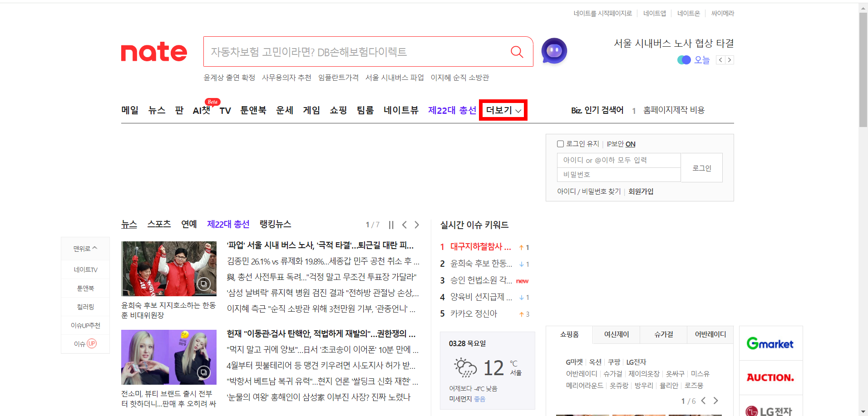Click the 로그인 button
The height and width of the screenshot is (416, 868).
point(702,168)
